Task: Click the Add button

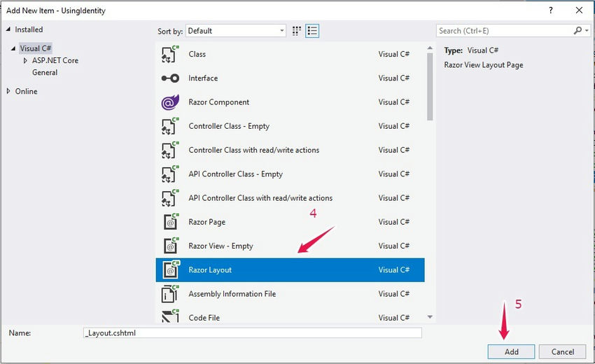Action: tap(511, 351)
